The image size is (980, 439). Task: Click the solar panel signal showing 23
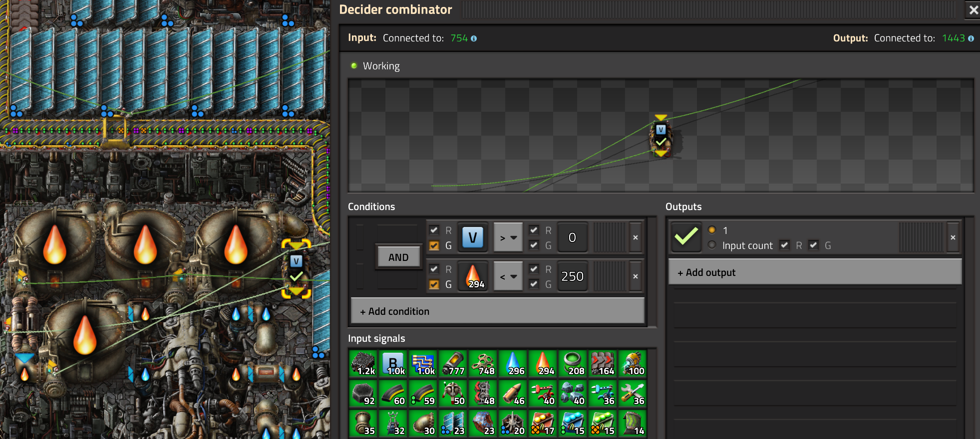coord(453,424)
